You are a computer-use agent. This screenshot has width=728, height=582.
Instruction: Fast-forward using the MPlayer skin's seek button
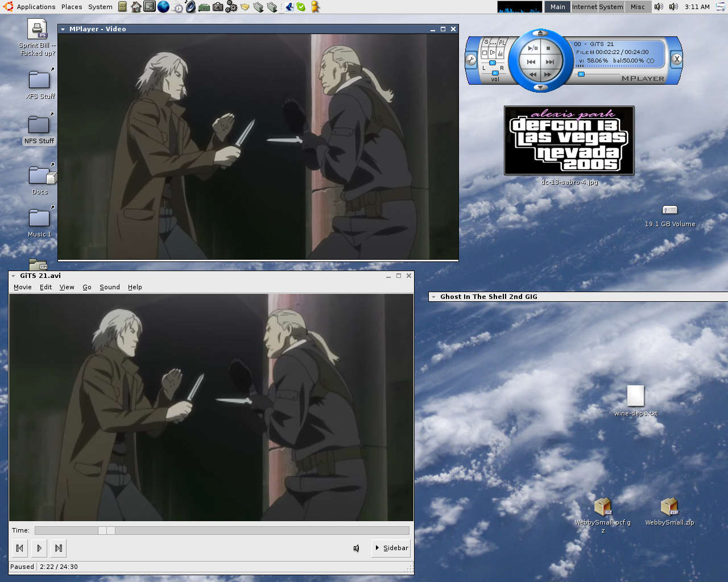(548, 74)
